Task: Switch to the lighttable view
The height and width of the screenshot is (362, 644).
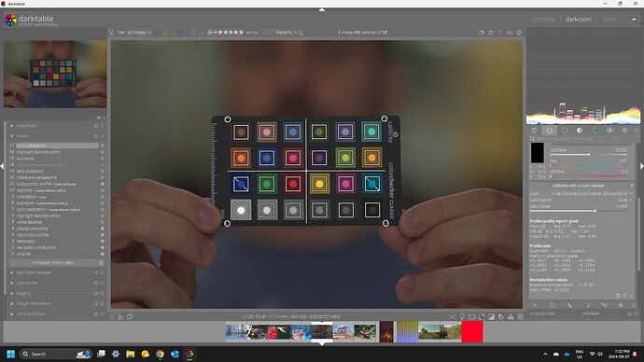Action: point(542,20)
